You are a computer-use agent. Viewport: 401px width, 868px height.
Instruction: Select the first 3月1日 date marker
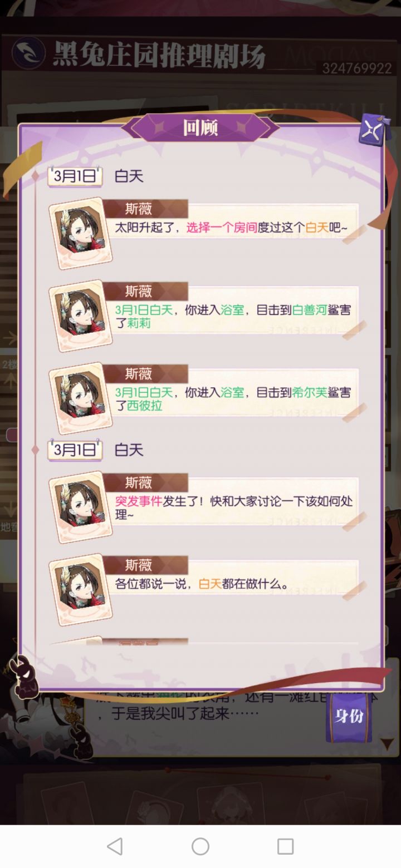click(75, 176)
